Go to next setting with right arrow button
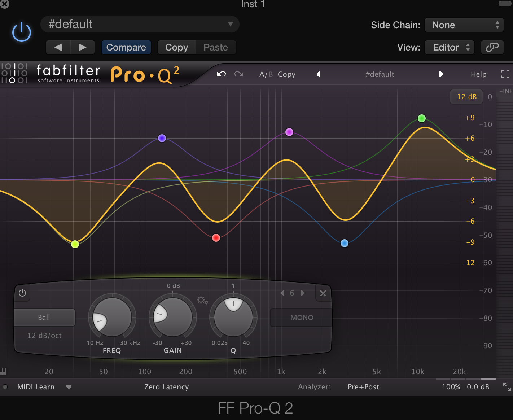The width and height of the screenshot is (513, 420). coord(83,47)
